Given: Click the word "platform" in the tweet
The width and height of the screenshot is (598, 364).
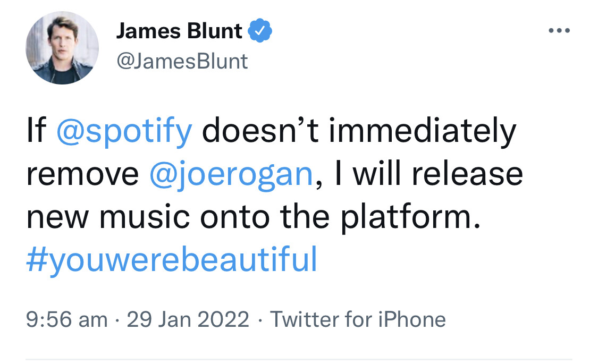Looking at the screenshot, I should click(404, 217).
